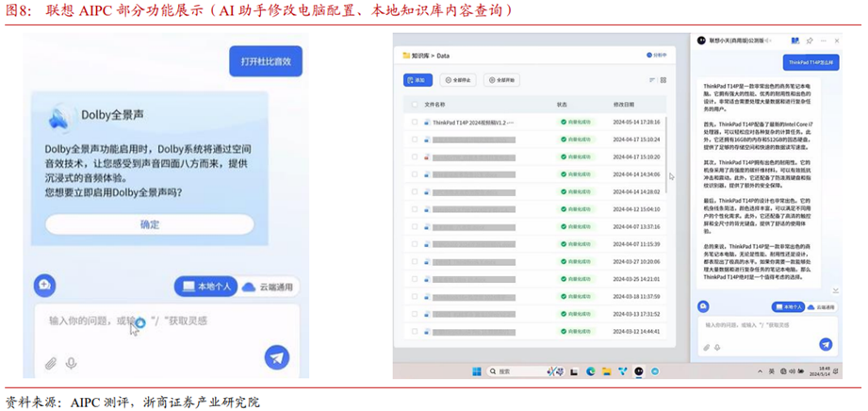Open the knowledge base icon in the chat header
Image resolution: width=868 pixels, height=411 pixels.
click(x=795, y=41)
